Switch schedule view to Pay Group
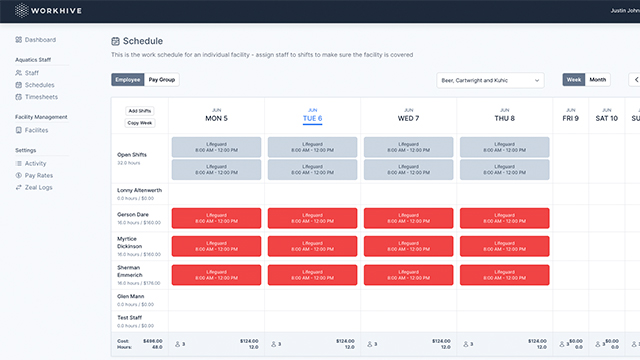The height and width of the screenshot is (360, 640). pyautogui.click(x=162, y=80)
